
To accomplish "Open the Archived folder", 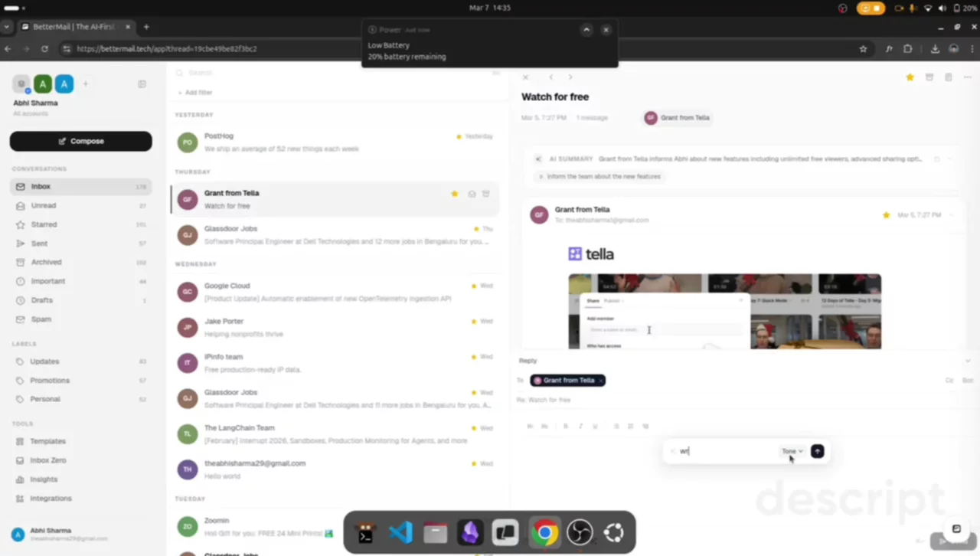I will pos(80,262).
